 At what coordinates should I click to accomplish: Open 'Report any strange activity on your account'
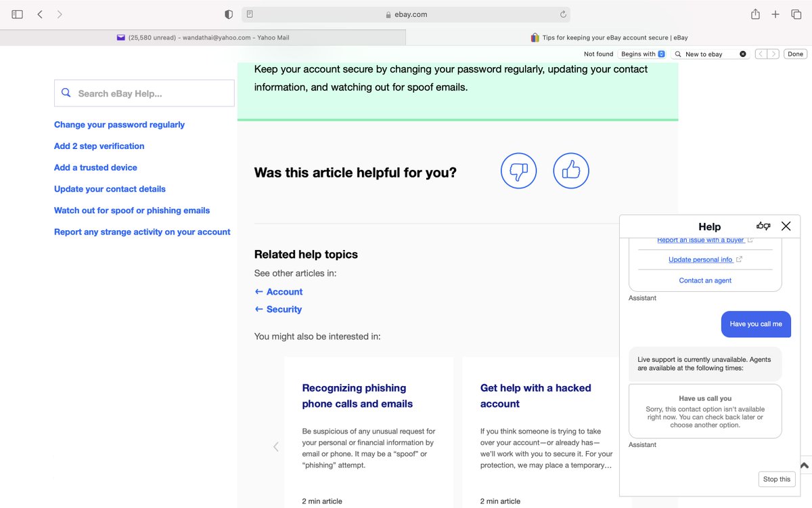coord(142,232)
